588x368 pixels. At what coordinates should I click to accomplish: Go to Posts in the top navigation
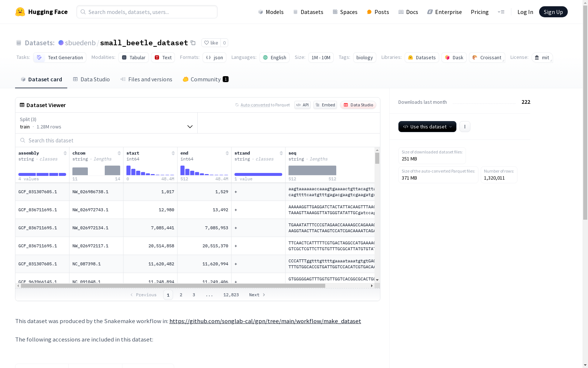[378, 12]
